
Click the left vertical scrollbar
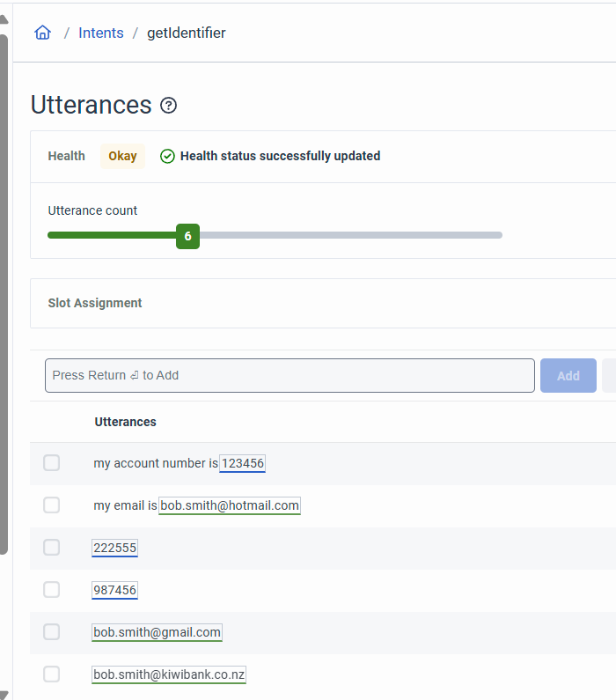tap(4, 291)
